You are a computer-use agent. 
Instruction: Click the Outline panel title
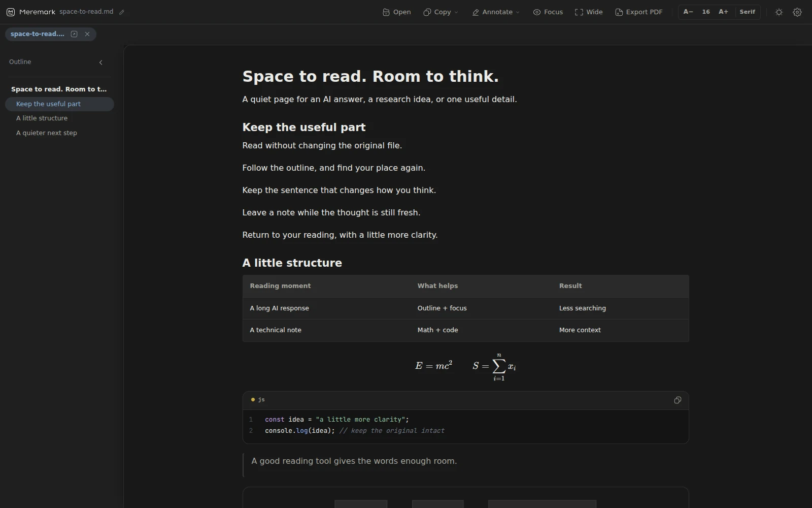coord(20,62)
